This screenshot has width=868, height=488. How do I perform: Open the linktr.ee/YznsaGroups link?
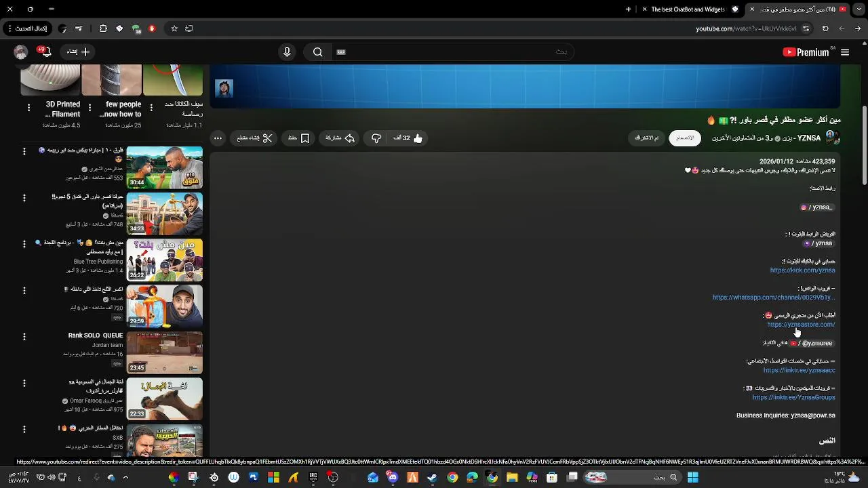(793, 398)
